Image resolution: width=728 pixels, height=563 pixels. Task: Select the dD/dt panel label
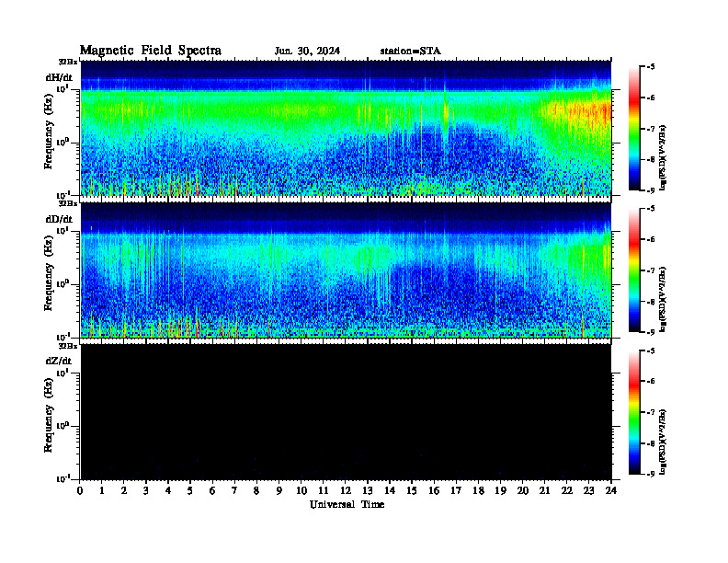pos(59,219)
